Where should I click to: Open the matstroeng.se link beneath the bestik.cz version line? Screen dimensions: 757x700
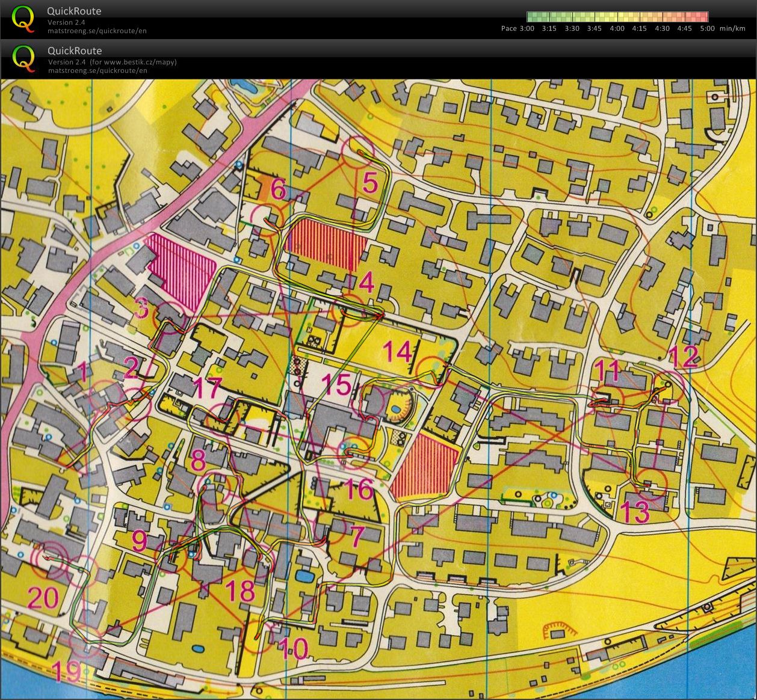tap(97, 70)
